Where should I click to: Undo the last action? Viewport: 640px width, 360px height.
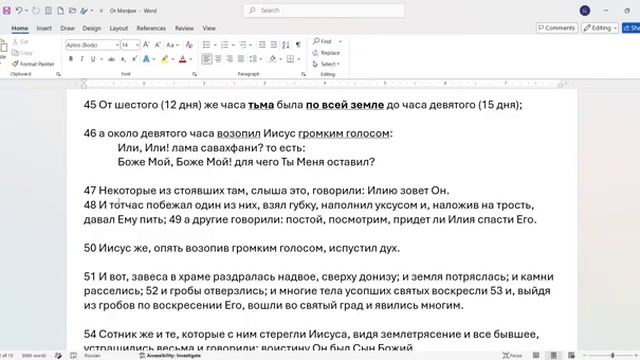click(19, 11)
